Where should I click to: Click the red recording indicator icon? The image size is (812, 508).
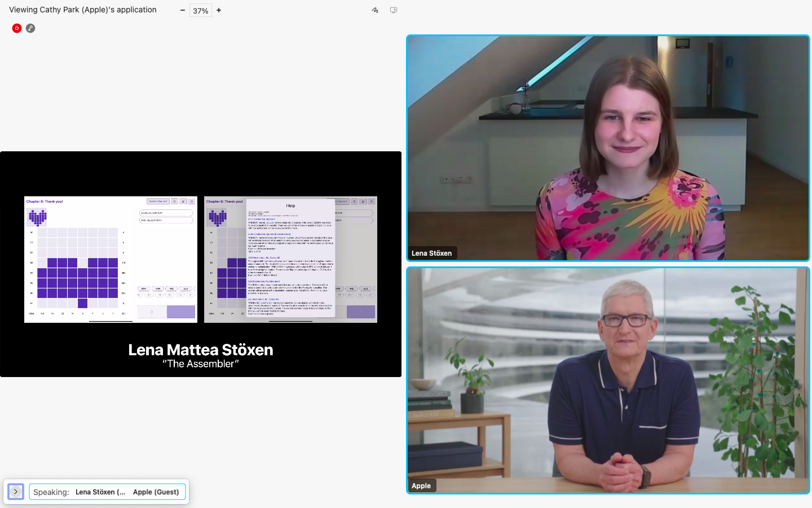tap(17, 28)
